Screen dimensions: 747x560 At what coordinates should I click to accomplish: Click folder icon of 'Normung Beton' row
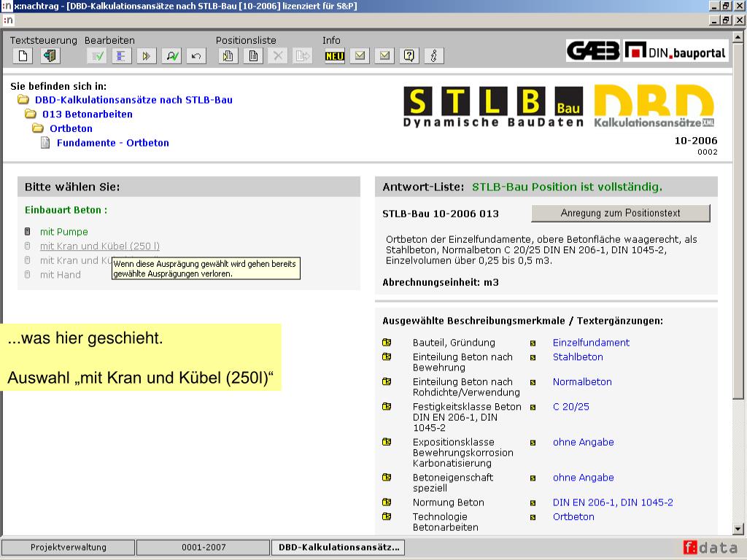tap(387, 502)
